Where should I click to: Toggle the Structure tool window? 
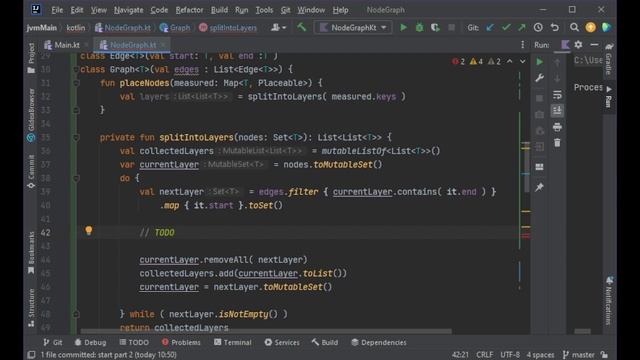click(31, 308)
